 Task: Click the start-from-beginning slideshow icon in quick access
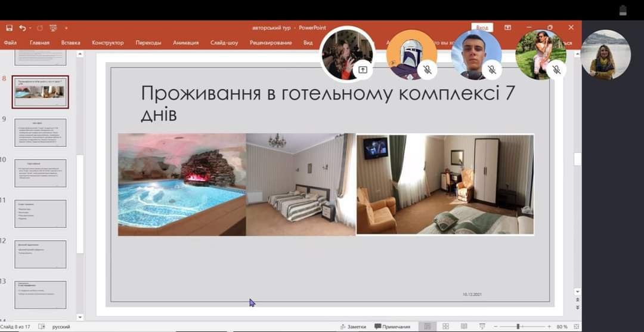tap(53, 27)
